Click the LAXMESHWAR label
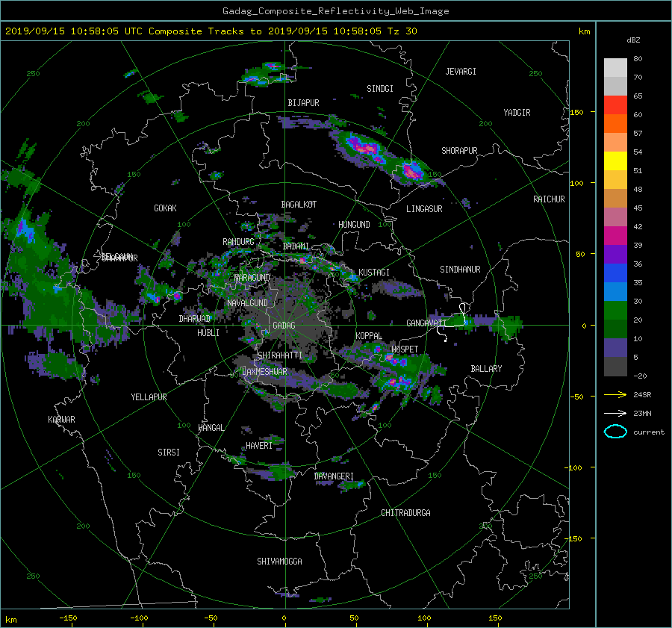 click(x=264, y=372)
